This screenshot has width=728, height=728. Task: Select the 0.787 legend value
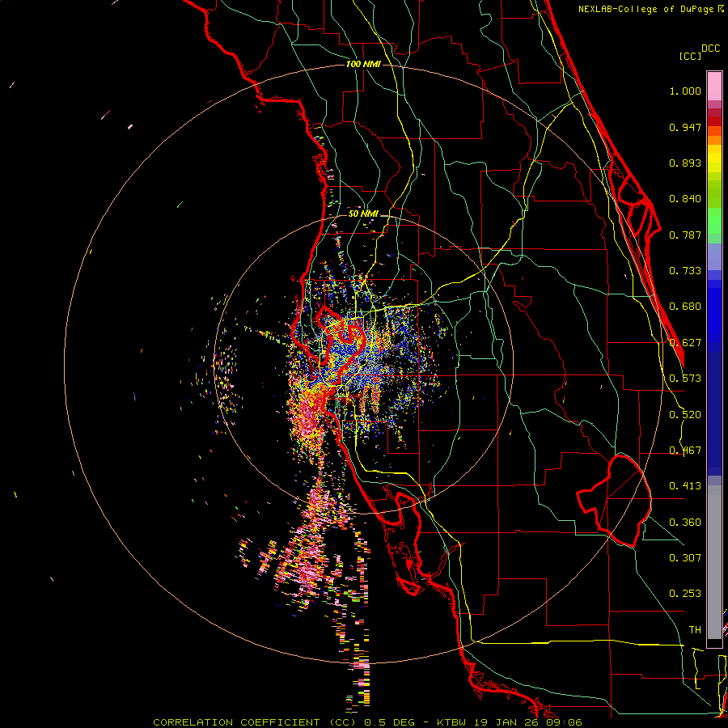coord(685,235)
